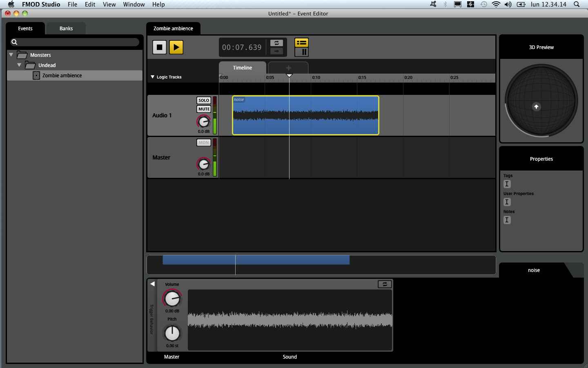Click the pause icon below the list view icon
The width and height of the screenshot is (588, 368).
301,52
